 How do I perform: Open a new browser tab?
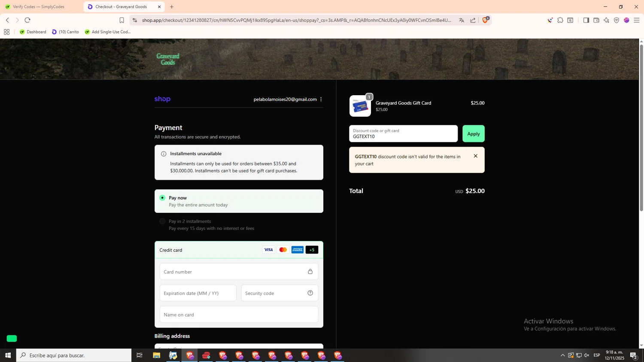[172, 7]
